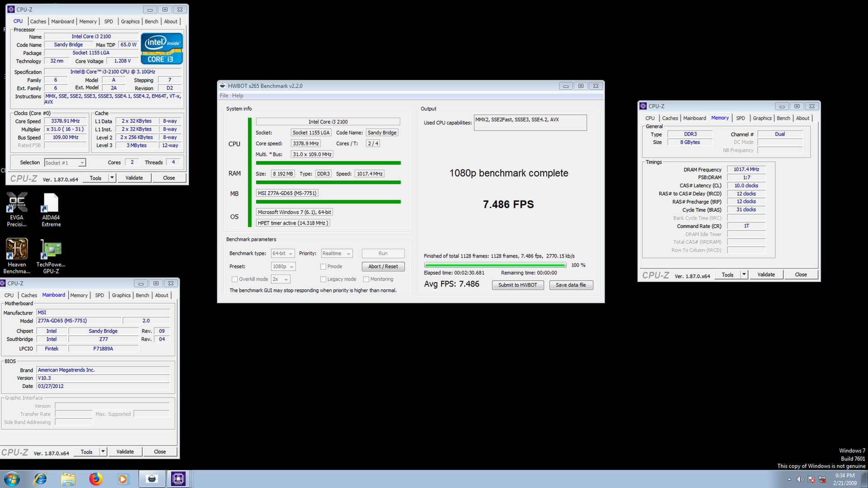Click the green CPU info bar
The width and height of the screenshot is (868, 488).
328,163
